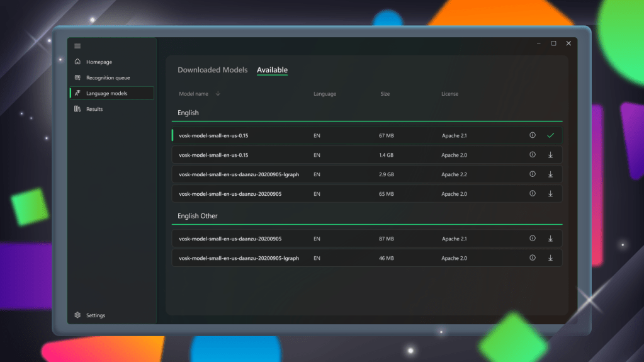Download the 1.4 GB model
This screenshot has height=362, width=644.
point(550,155)
